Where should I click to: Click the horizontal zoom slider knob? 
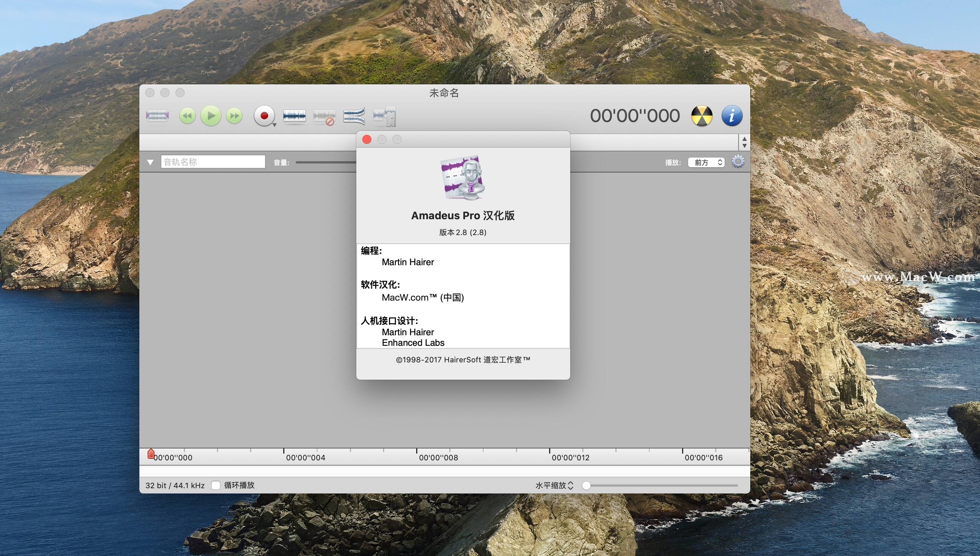586,485
